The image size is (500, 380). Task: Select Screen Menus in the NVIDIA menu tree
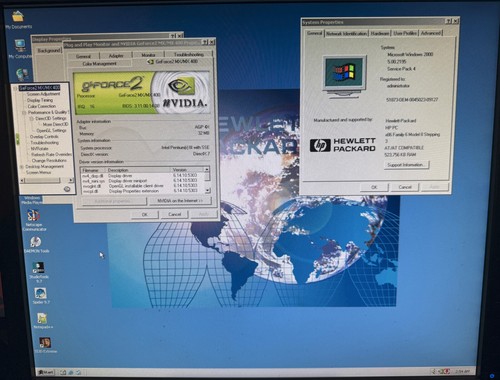point(38,172)
